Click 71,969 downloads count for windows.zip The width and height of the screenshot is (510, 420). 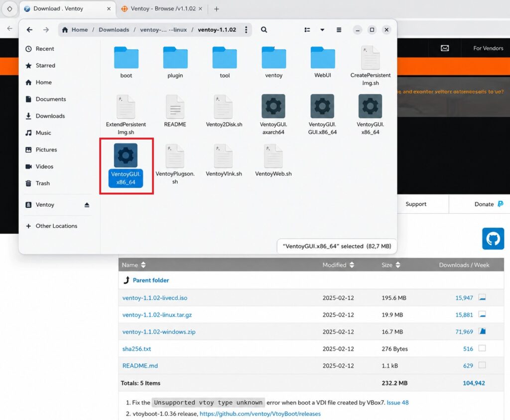(x=464, y=331)
